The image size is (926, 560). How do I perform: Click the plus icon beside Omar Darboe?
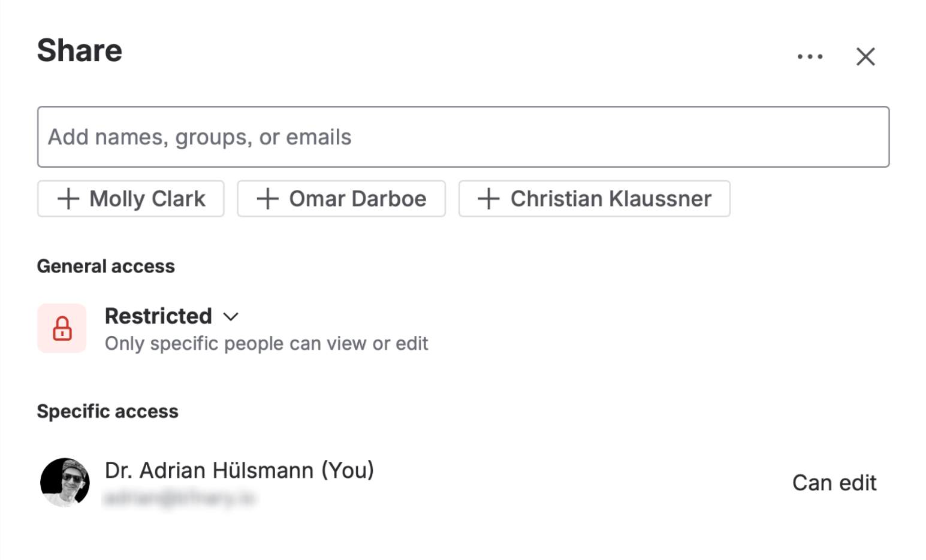268,199
